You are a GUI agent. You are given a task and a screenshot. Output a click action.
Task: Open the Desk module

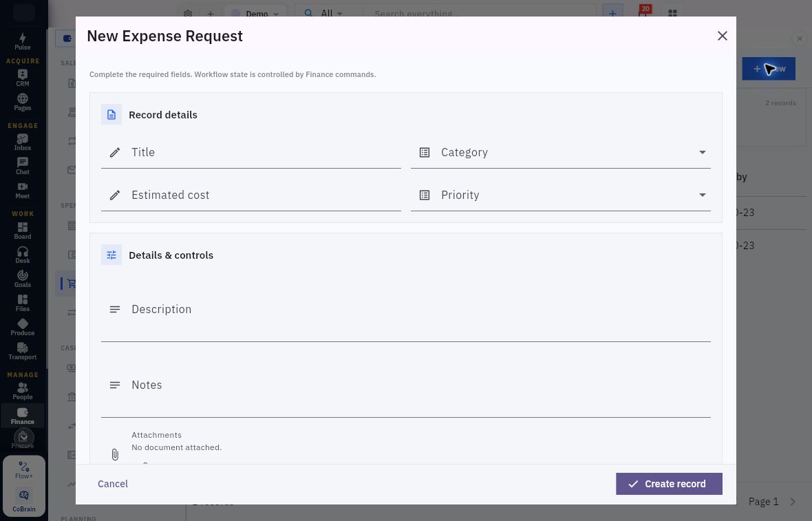pyautogui.click(x=22, y=255)
